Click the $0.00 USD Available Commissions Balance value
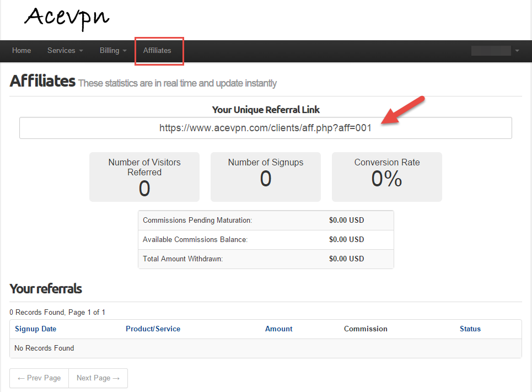 click(x=346, y=240)
